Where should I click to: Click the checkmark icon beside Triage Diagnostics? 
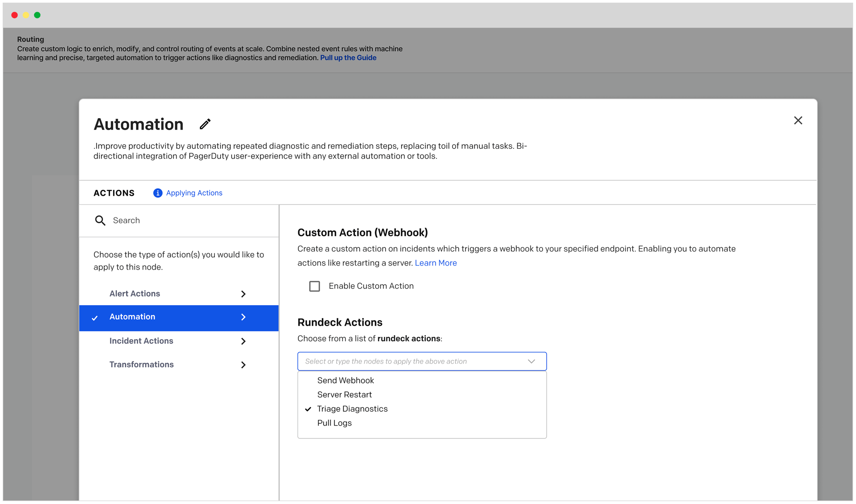click(308, 409)
